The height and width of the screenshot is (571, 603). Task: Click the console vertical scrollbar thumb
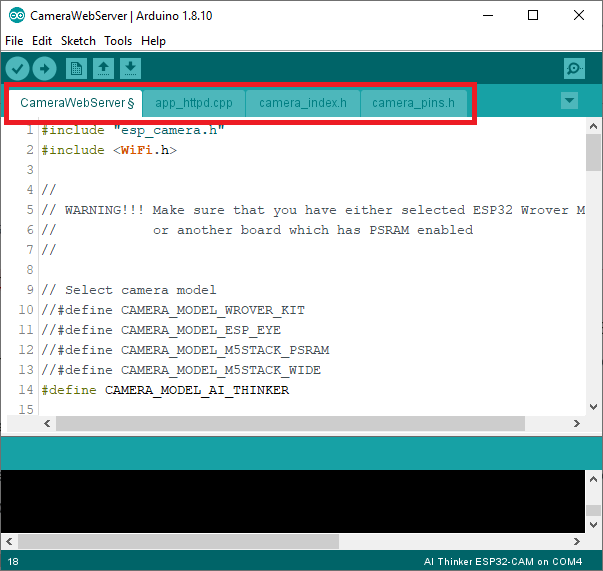593,511
